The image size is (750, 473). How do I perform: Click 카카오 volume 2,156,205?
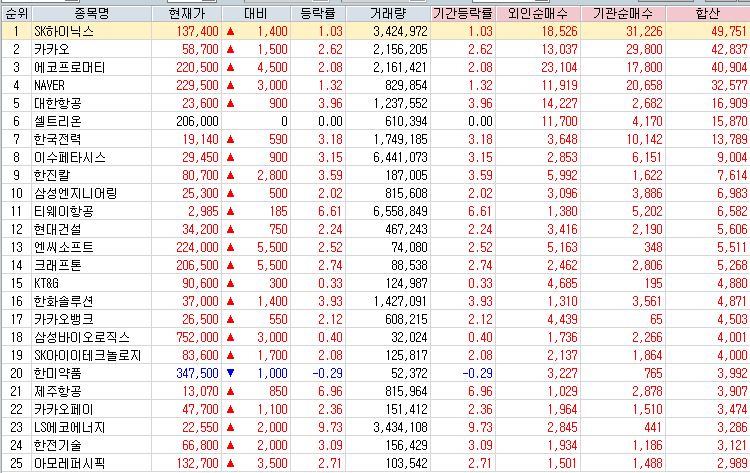400,49
